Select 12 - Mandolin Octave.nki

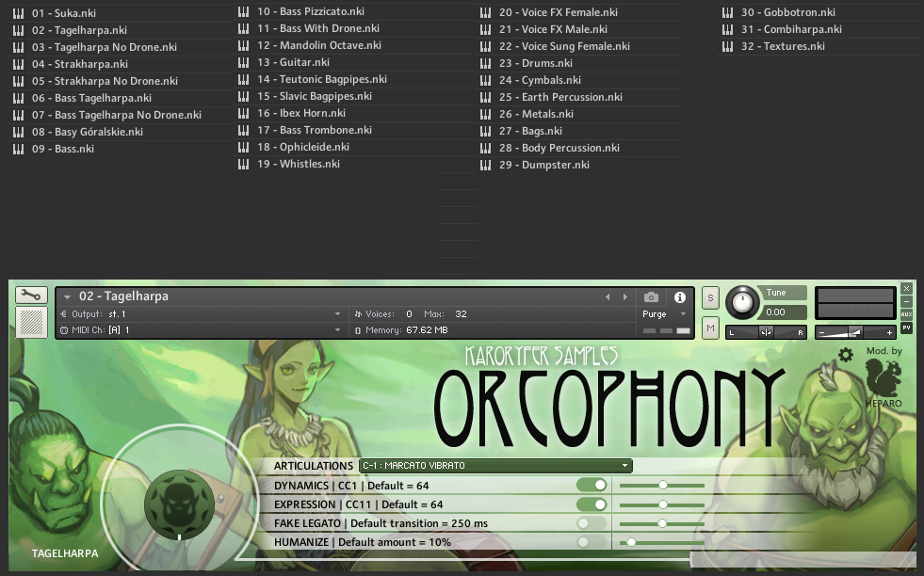pyautogui.click(x=318, y=45)
